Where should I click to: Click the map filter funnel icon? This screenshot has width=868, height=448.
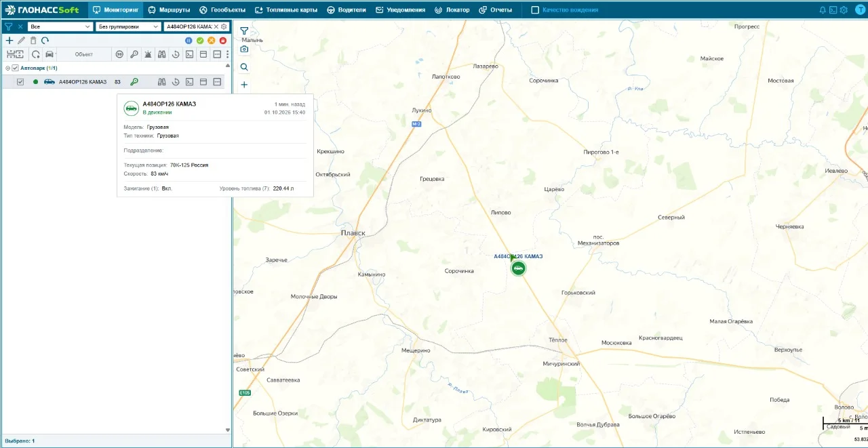point(244,31)
